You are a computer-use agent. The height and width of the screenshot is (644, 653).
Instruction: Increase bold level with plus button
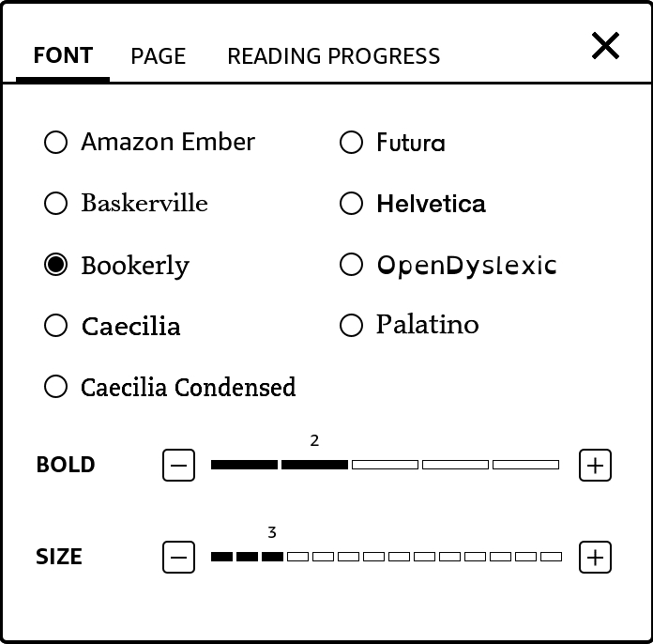(x=595, y=465)
